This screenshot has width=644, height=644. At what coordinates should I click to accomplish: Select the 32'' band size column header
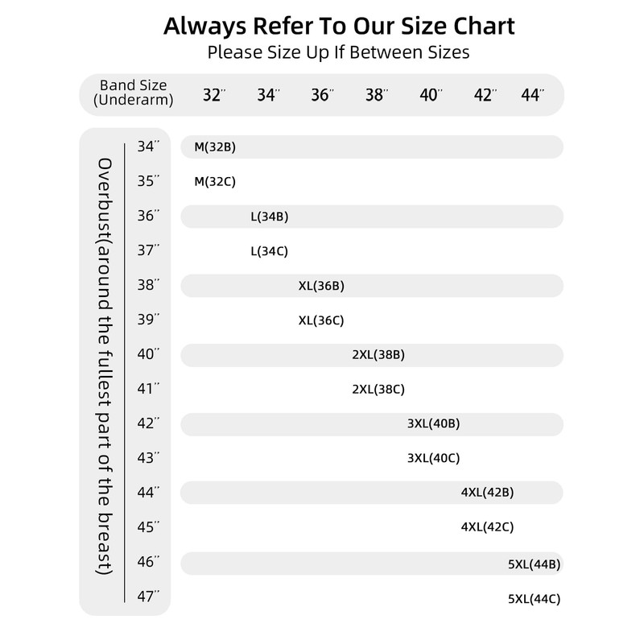[213, 95]
